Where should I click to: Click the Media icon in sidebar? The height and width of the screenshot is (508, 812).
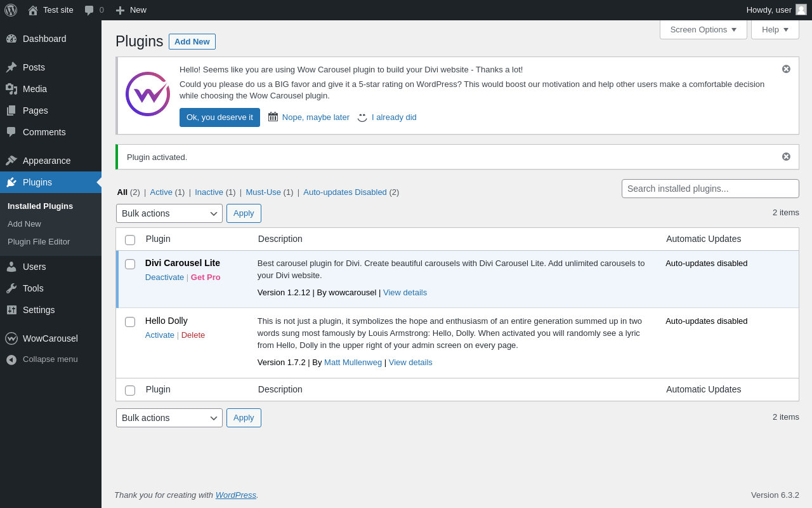pos(11,89)
